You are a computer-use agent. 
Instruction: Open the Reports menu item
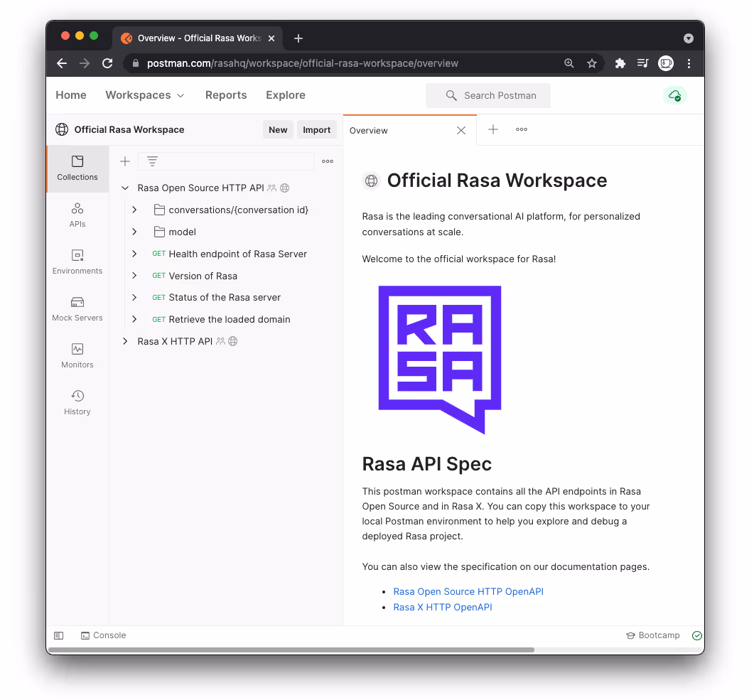pos(226,95)
